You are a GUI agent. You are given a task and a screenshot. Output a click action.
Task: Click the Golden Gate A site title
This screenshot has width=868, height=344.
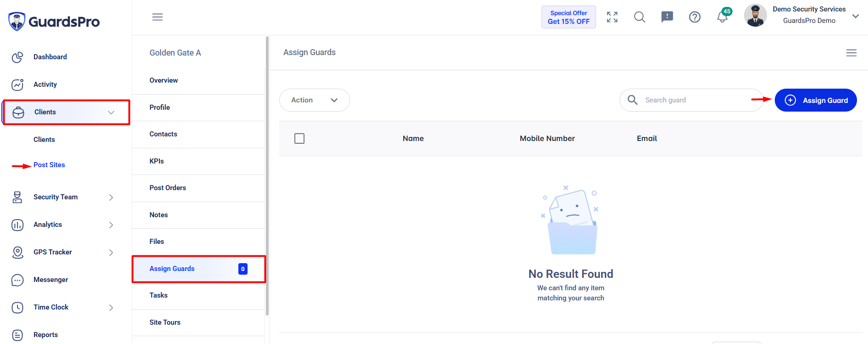tap(175, 53)
